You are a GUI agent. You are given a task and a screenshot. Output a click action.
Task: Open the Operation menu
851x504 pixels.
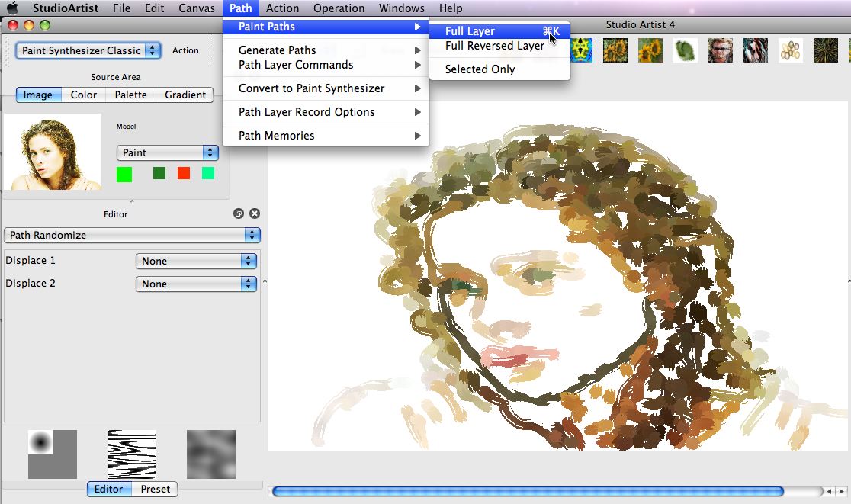[339, 8]
